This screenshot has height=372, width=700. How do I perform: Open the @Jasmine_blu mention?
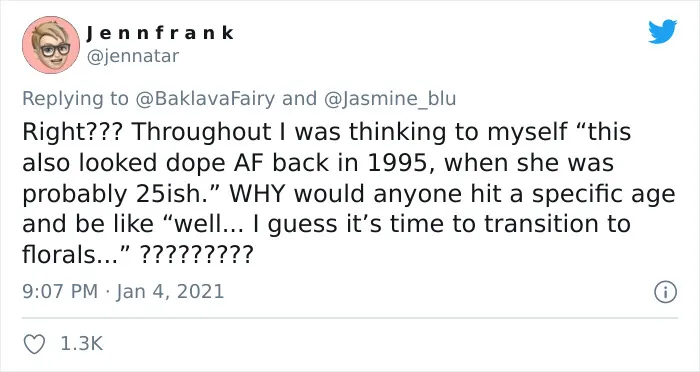pyautogui.click(x=389, y=99)
